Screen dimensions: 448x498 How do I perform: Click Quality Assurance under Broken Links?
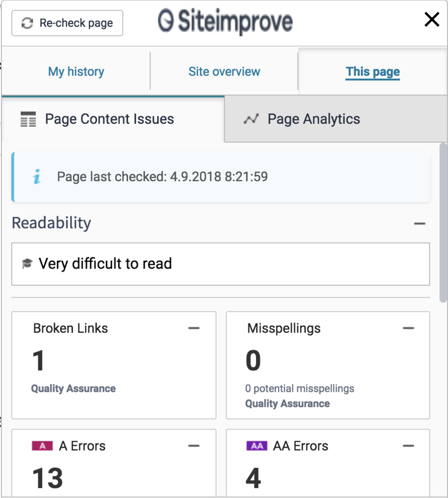coord(74,388)
